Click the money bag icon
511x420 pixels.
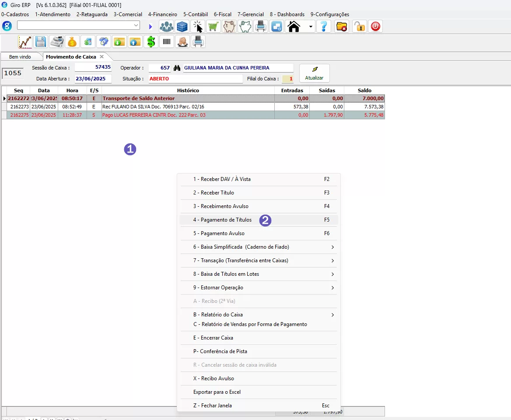(x=72, y=42)
